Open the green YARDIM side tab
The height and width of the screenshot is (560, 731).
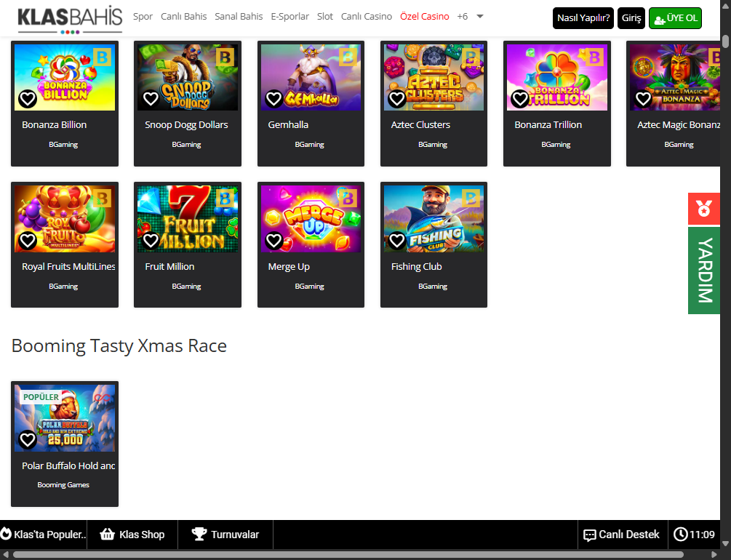tap(703, 271)
